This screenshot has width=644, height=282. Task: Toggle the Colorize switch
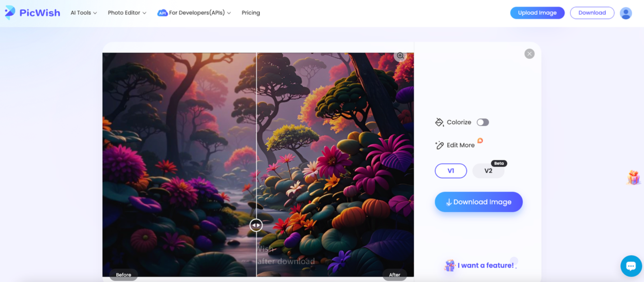(482, 122)
